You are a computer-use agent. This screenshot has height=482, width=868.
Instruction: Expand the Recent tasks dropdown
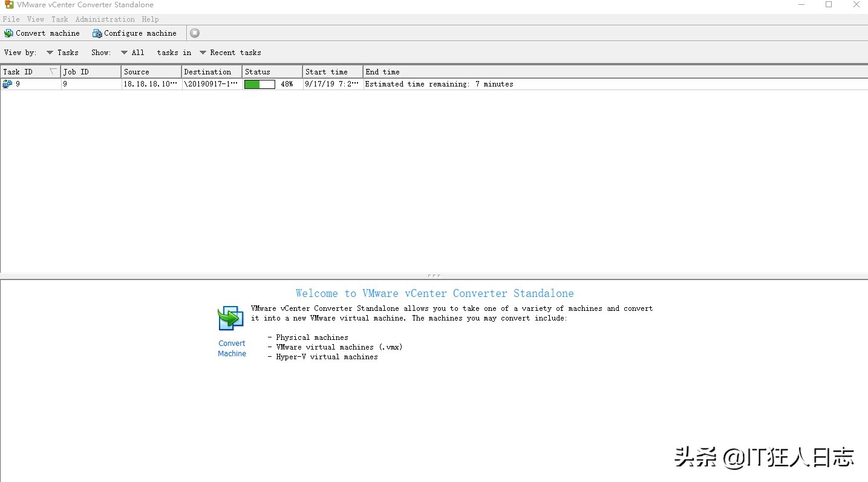click(230, 53)
